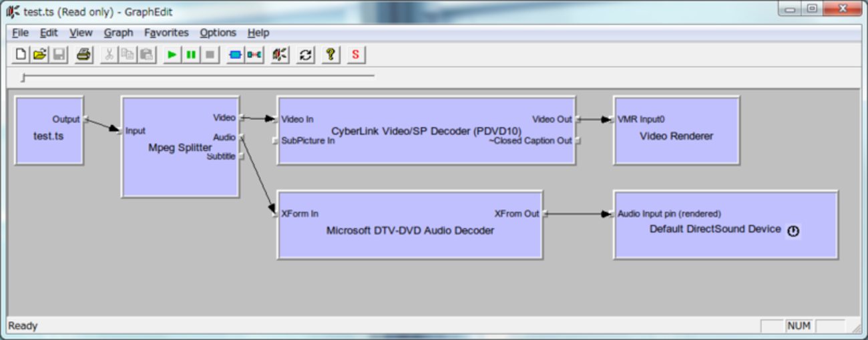Image resolution: width=868 pixels, height=340 pixels.
Task: Create a new graph with the New icon
Action: point(21,55)
